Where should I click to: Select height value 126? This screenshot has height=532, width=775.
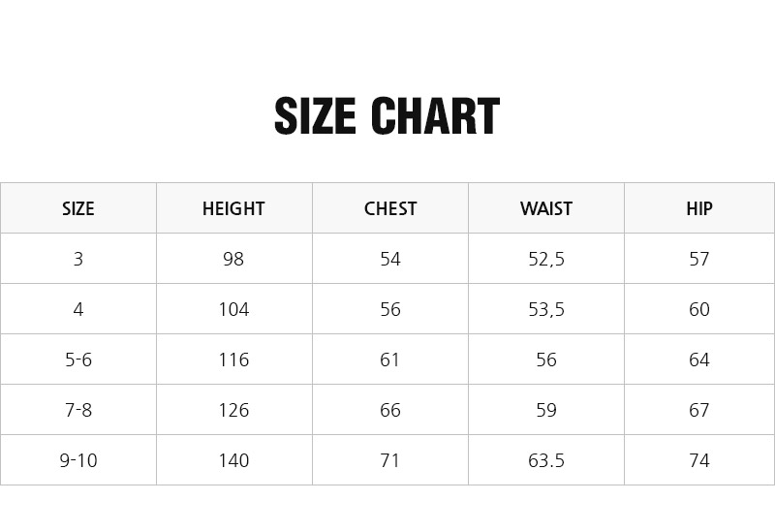(x=233, y=410)
